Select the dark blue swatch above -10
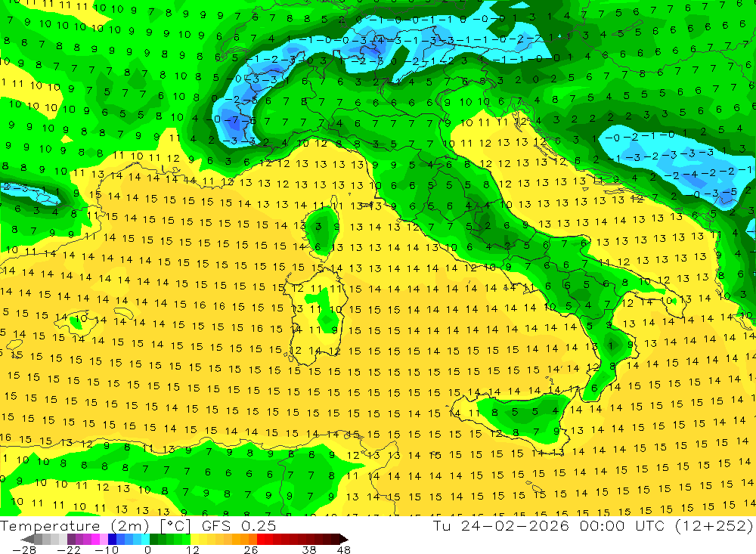 113,539
